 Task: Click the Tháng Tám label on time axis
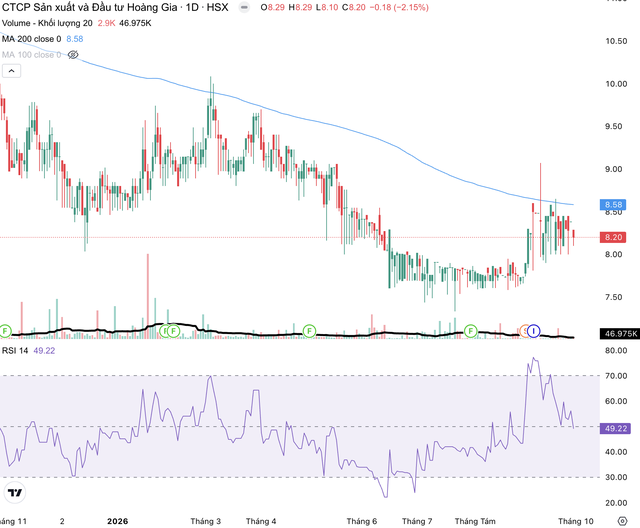[475, 521]
